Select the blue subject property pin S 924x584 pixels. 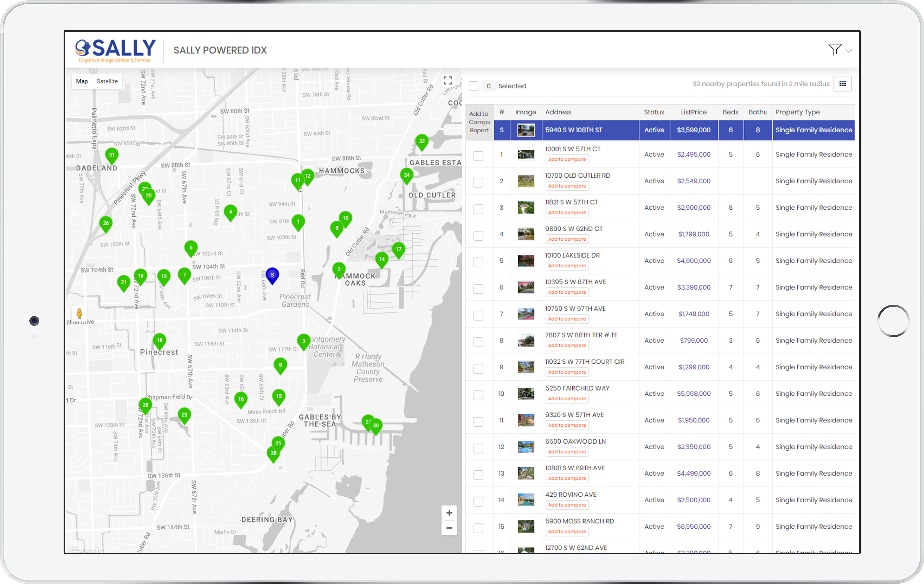(x=272, y=275)
